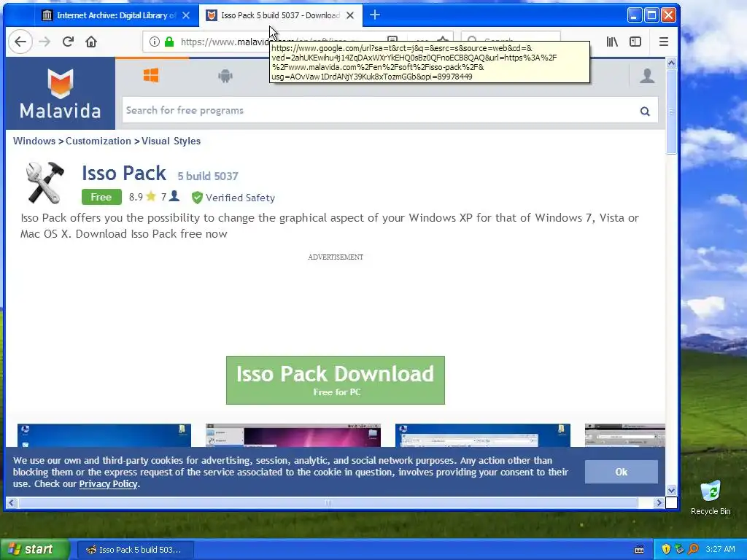The width and height of the screenshot is (747, 560).
Task: Click the horizontal scrollbar right arrow
Action: pyautogui.click(x=659, y=502)
